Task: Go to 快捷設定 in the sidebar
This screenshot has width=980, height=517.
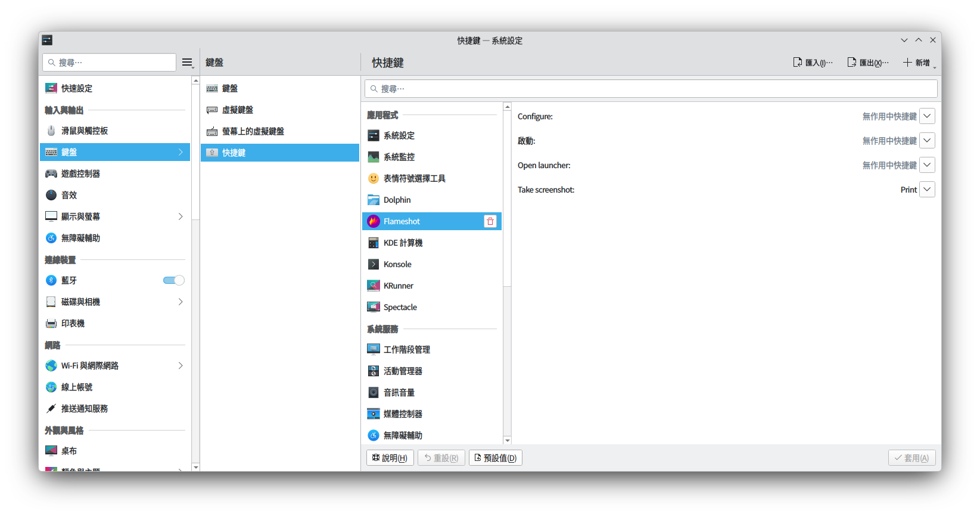Action: coord(115,88)
